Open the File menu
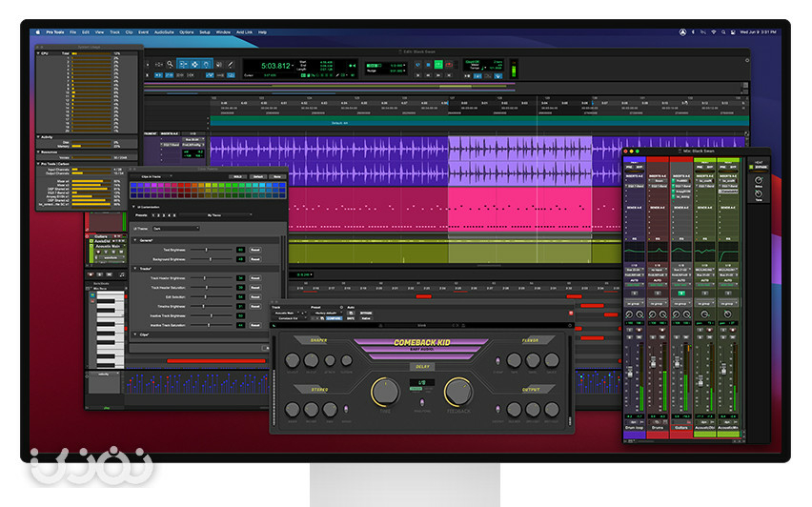Viewport: 812px width, 507px height. click(73, 32)
